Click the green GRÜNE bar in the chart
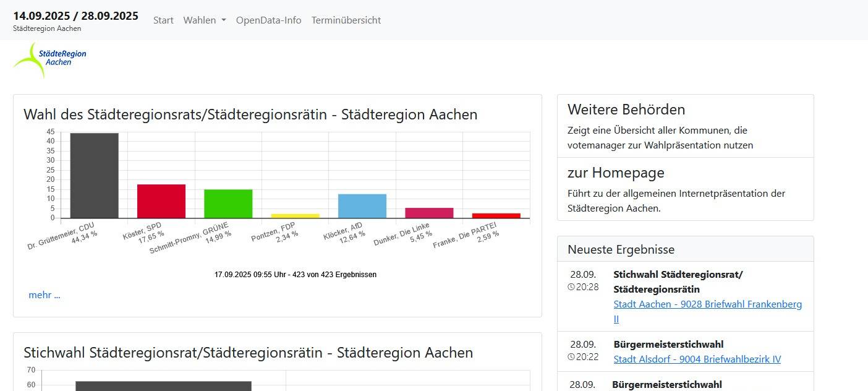The image size is (868, 391). point(228,204)
